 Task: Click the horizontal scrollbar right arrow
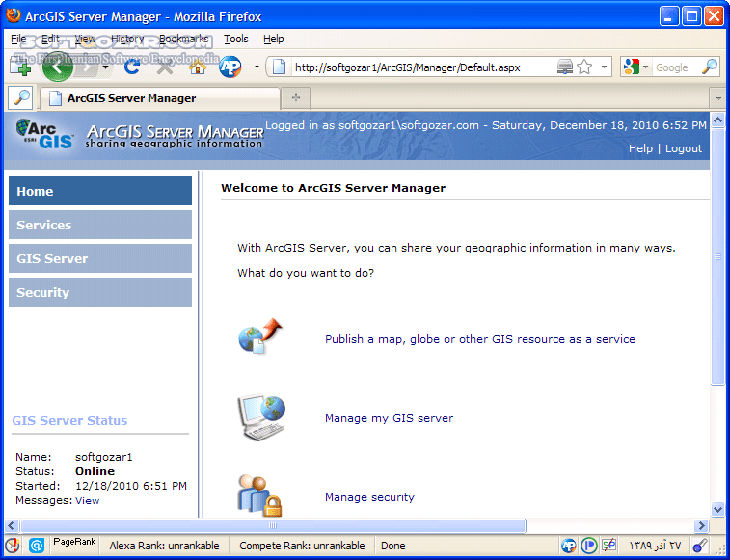[701, 526]
